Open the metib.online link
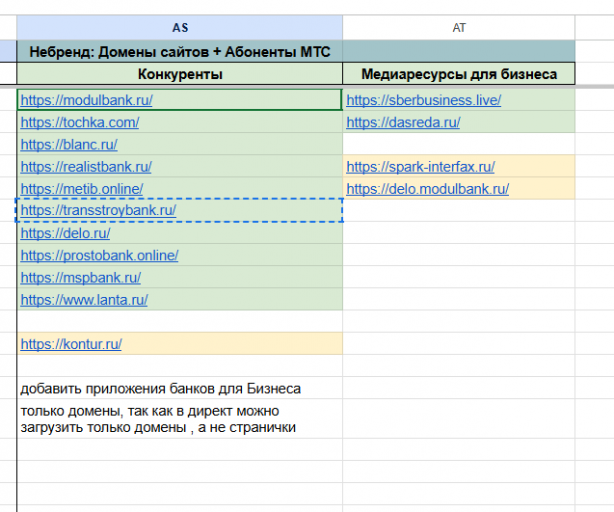The height and width of the screenshot is (512, 614). point(82,189)
